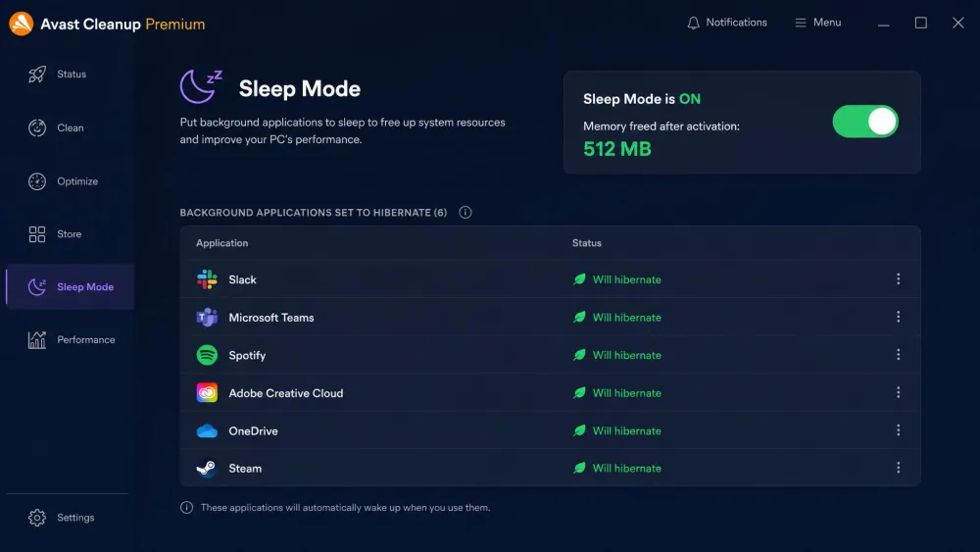Click the info icon next to wake-up note

tap(186, 508)
